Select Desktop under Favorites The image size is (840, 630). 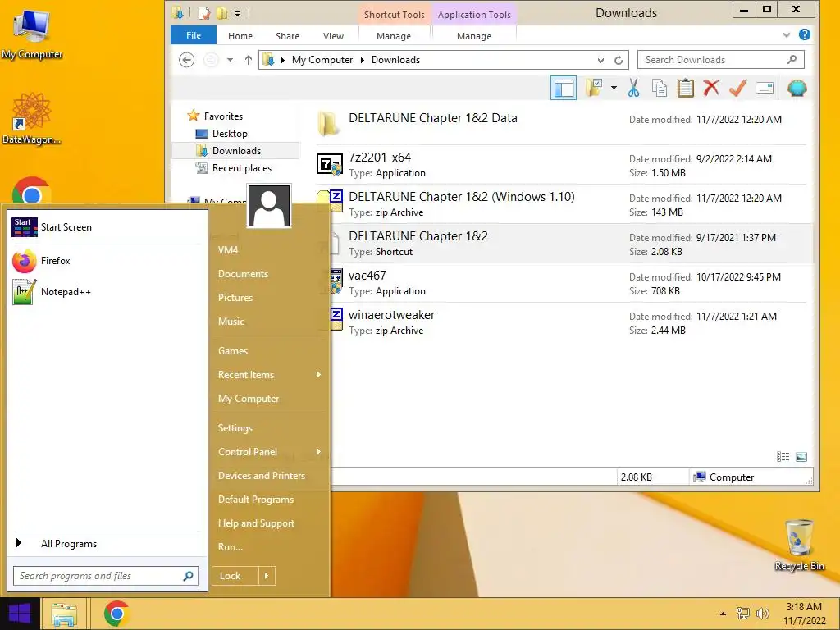pyautogui.click(x=230, y=134)
